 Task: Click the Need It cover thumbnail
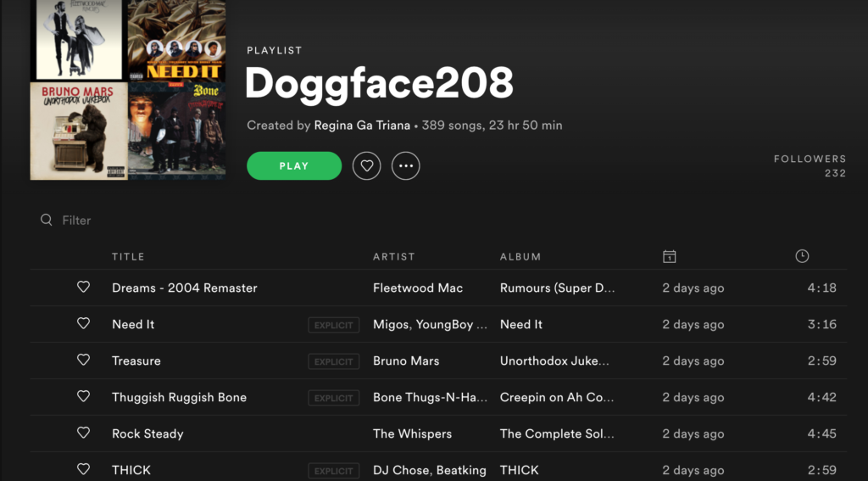176,41
